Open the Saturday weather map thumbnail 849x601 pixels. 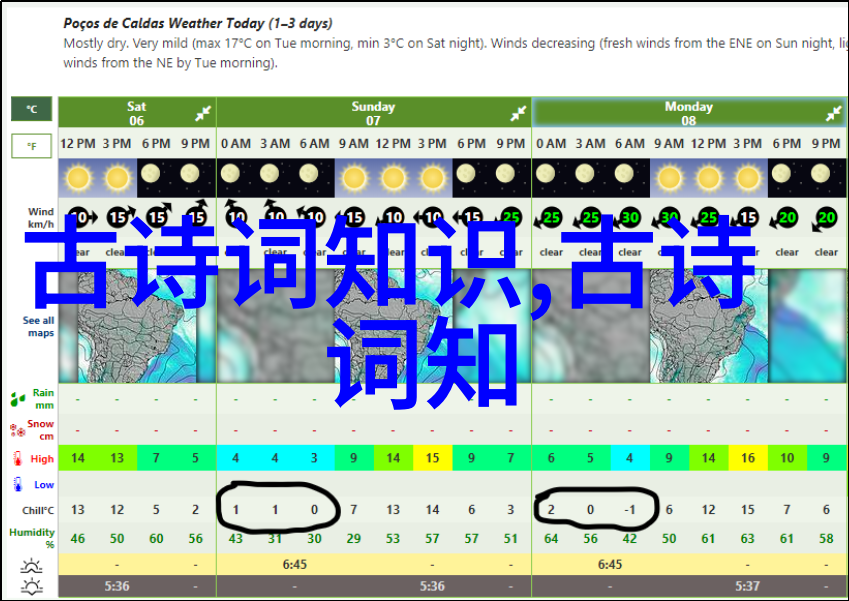point(137,326)
